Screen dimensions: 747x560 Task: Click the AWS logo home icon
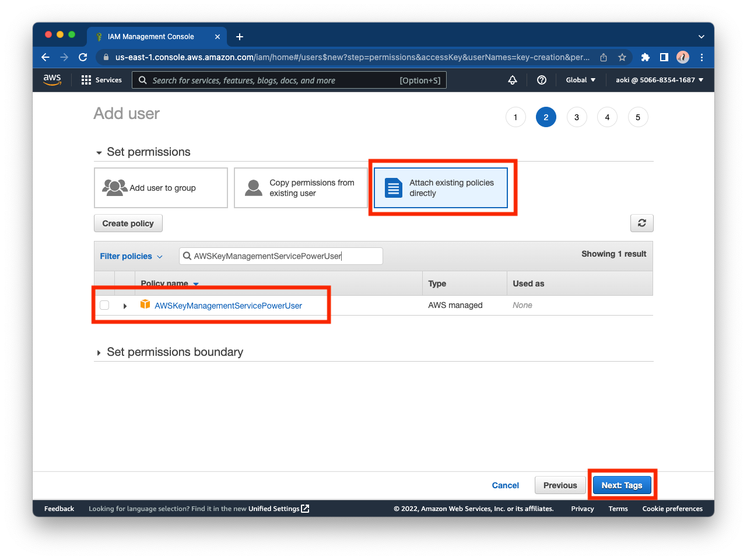tap(52, 80)
